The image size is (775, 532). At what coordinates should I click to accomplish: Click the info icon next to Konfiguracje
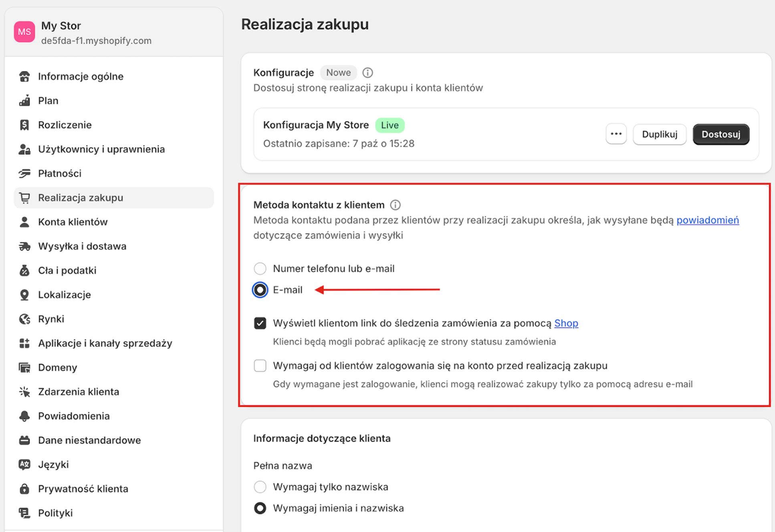367,73
